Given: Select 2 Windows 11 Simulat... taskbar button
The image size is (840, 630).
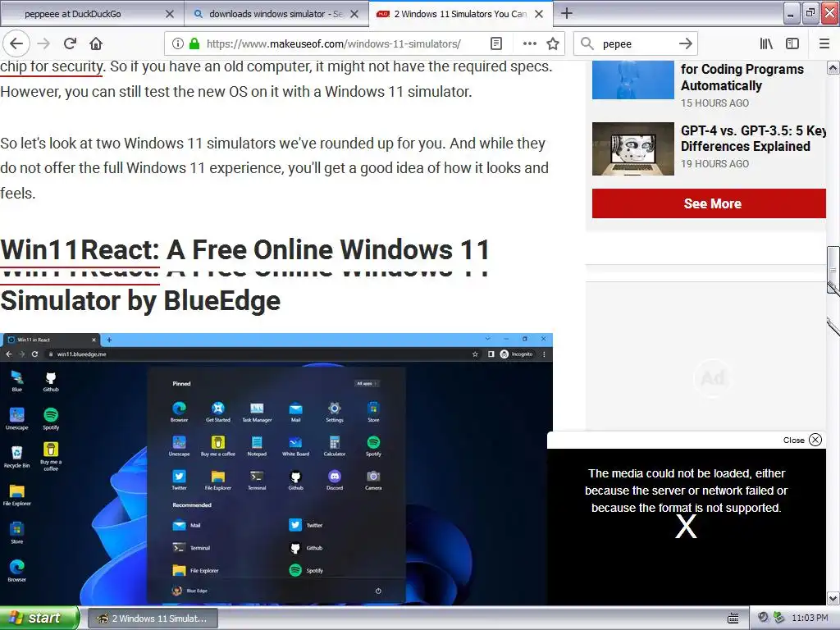Looking at the screenshot, I should pos(153,619).
